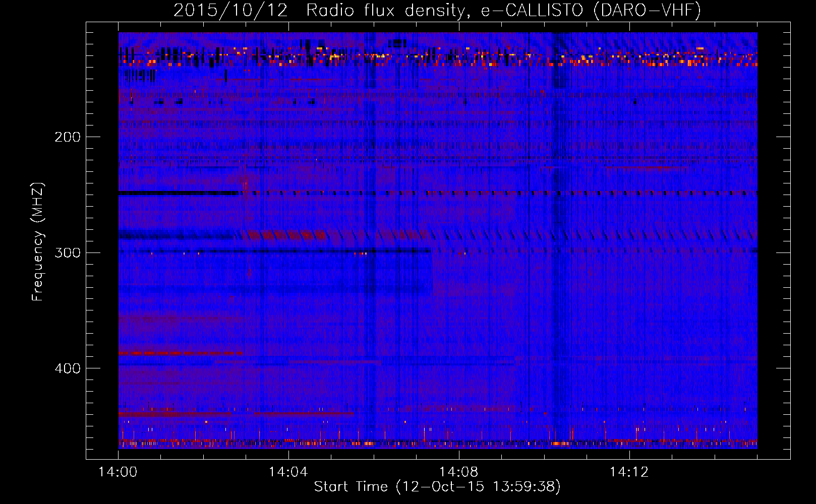Click the 'Frequency (MHZ)' axis label
The height and width of the screenshot is (504, 816).
38,242
